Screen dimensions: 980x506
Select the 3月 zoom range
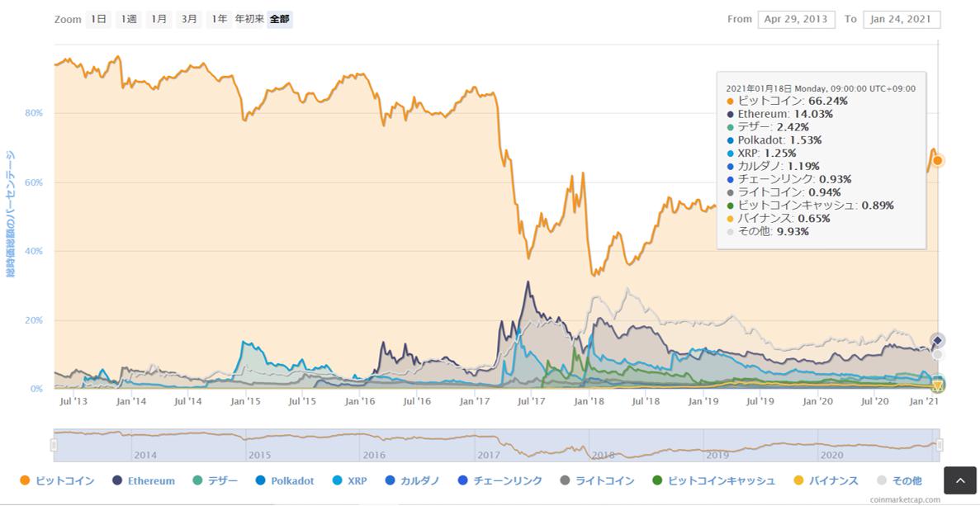click(x=189, y=19)
